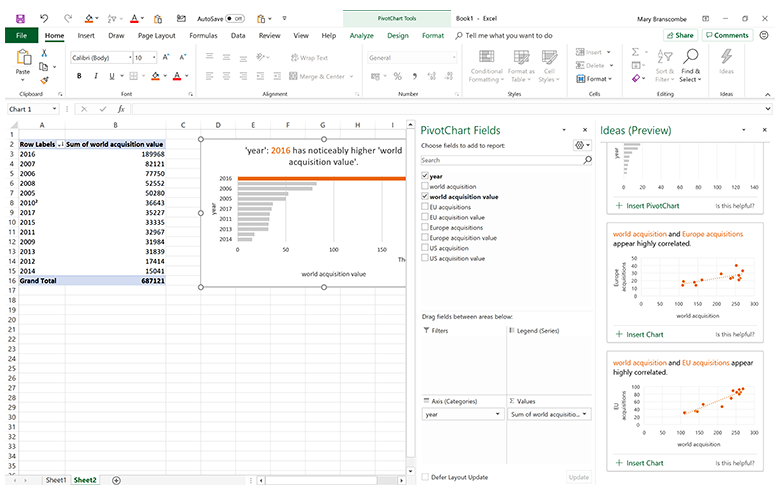Toggle AutoSave switch

pos(235,18)
